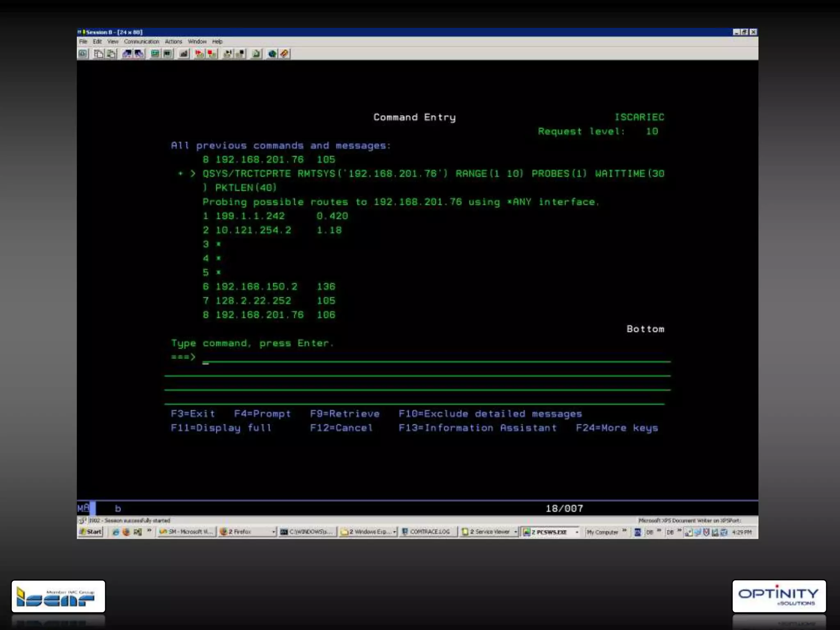Viewport: 840px width, 630px height.
Task: Click the Start Macro recording icon
Action: coord(199,54)
